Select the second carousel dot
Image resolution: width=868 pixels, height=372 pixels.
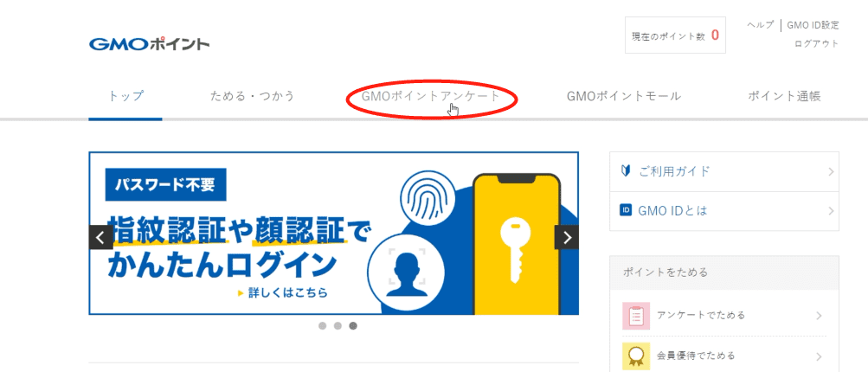338,326
